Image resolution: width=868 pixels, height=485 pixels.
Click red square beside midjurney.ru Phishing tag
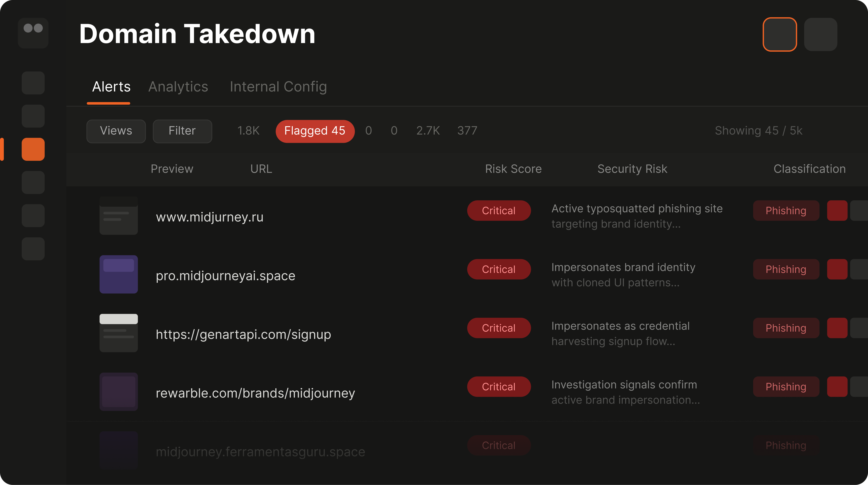(837, 210)
